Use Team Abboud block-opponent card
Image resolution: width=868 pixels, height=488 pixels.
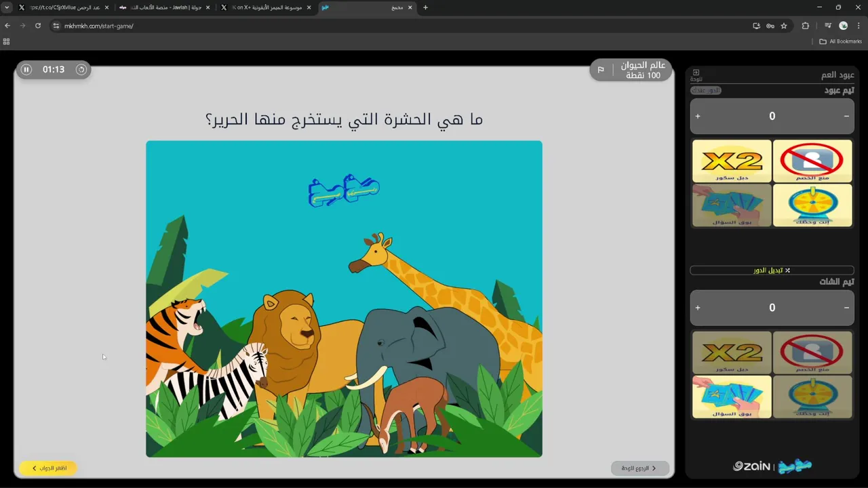[x=812, y=161]
